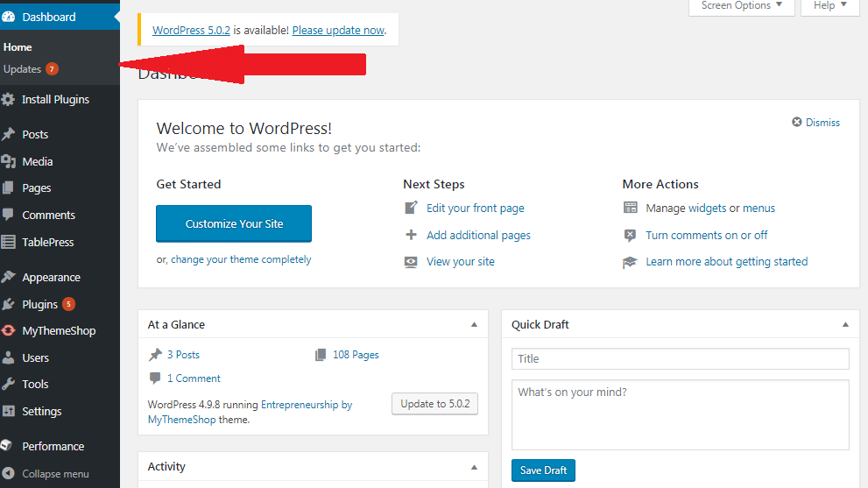Click the Users person icon

tap(8, 357)
